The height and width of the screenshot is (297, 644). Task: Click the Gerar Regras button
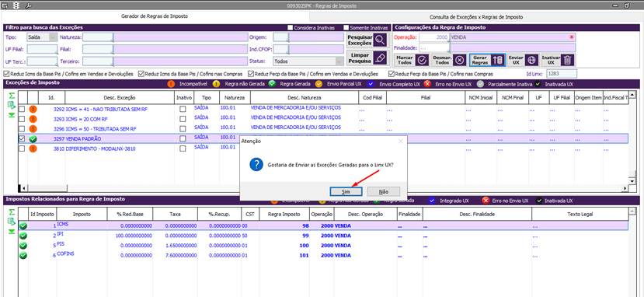[x=487, y=60]
